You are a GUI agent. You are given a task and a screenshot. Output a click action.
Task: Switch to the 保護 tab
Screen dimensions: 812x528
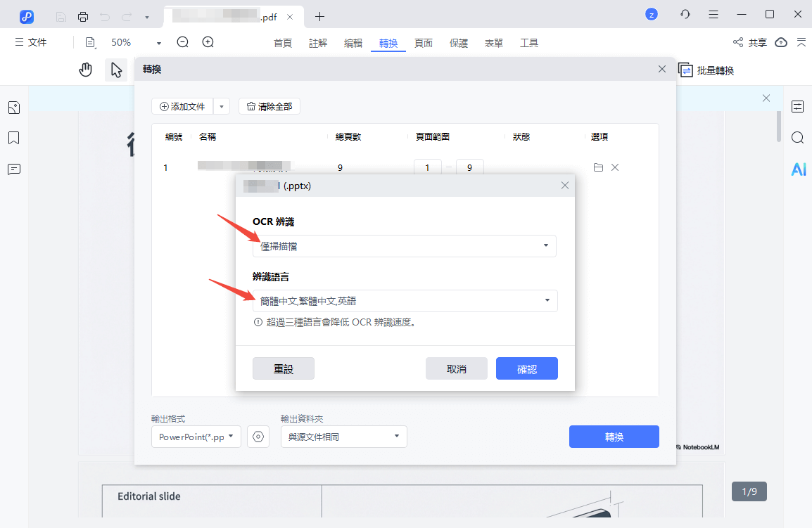[459, 43]
